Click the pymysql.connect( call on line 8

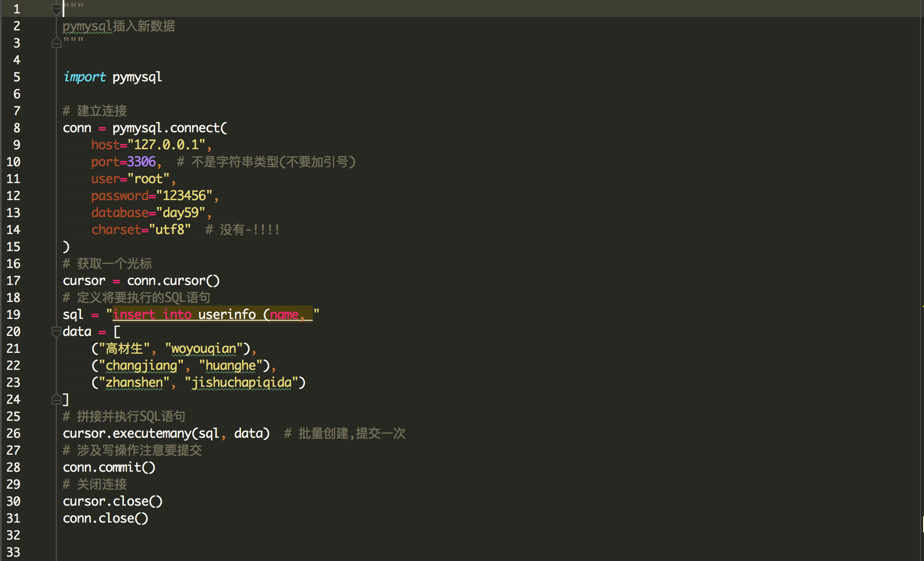click(170, 128)
